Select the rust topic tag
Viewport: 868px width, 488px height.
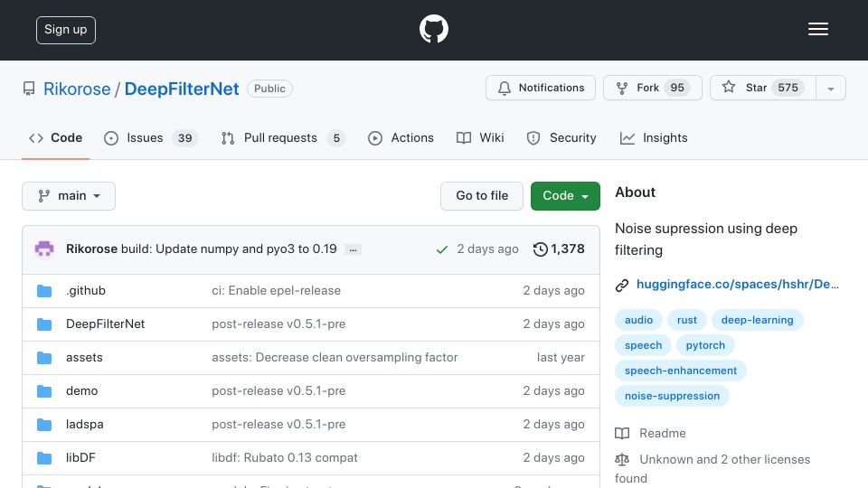coord(686,320)
